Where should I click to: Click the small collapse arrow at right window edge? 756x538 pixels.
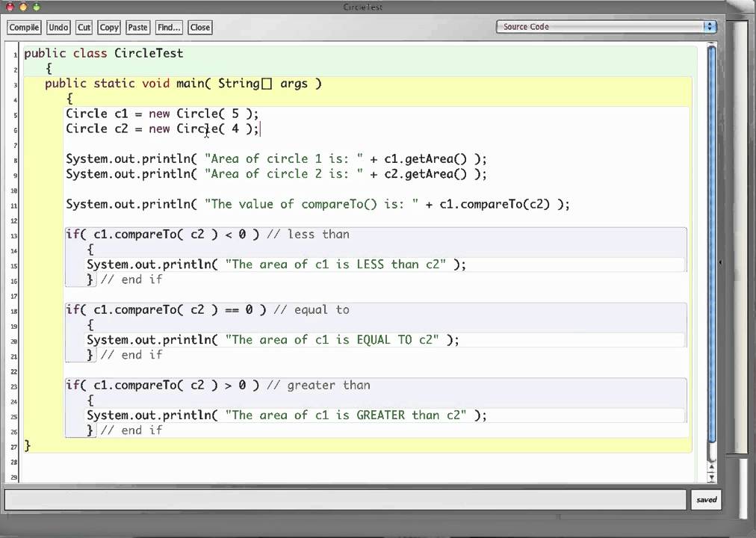[x=720, y=262]
